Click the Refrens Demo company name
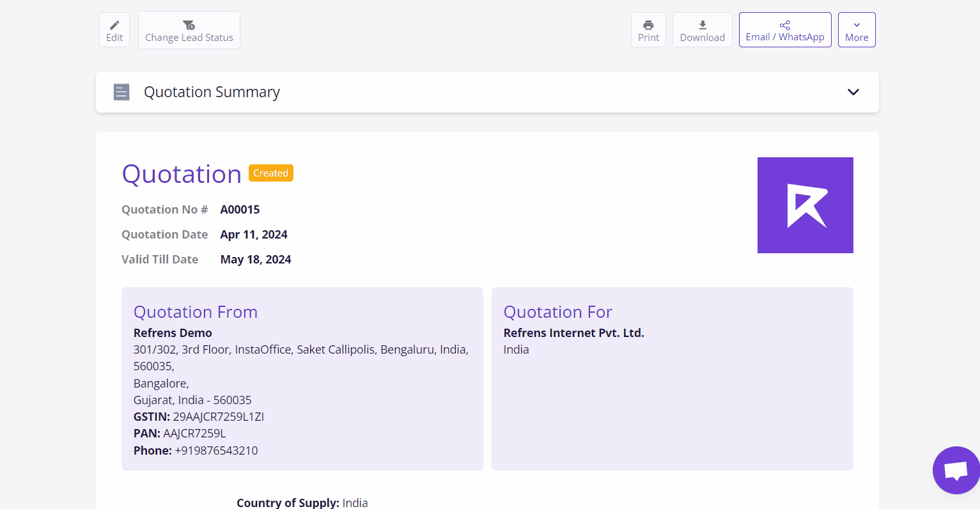Viewport: 980px width, 509px height. point(173,333)
